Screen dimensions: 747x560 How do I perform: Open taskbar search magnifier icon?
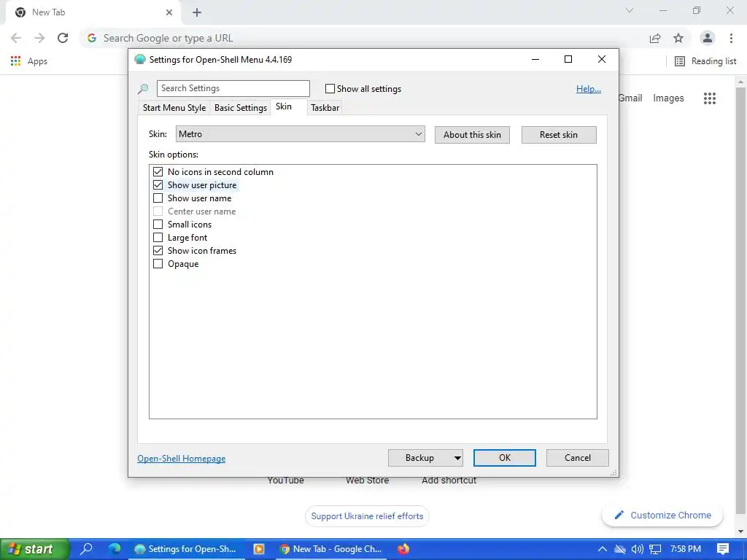click(x=86, y=548)
